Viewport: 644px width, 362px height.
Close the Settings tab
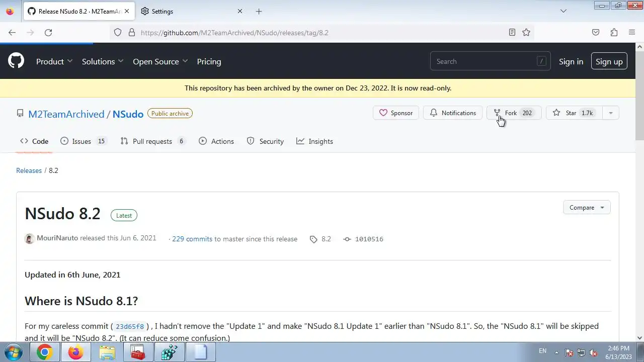point(240,11)
